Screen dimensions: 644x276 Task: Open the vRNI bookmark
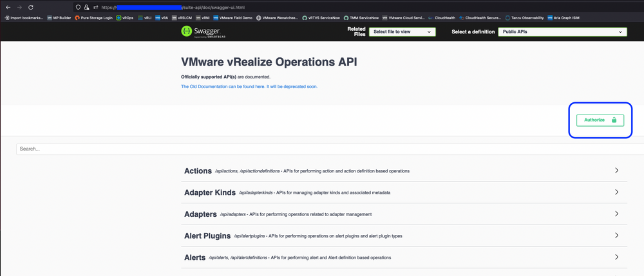pyautogui.click(x=203, y=18)
